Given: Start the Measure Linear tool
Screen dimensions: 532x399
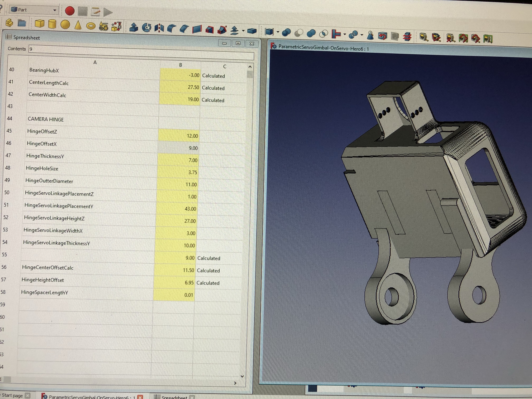Looking at the screenshot, I should (x=424, y=37).
